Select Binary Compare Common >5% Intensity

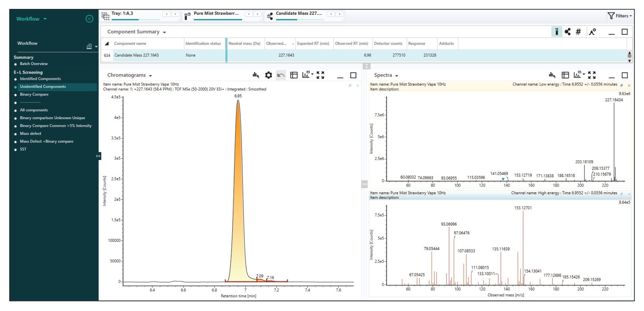(x=56, y=126)
